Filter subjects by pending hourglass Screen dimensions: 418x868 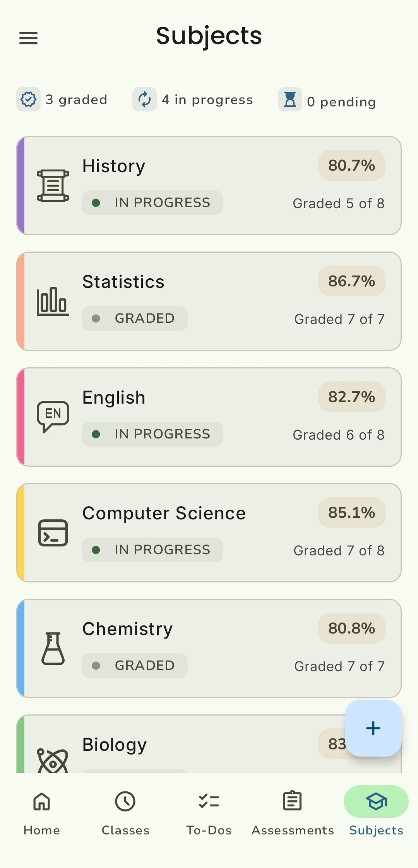[290, 99]
